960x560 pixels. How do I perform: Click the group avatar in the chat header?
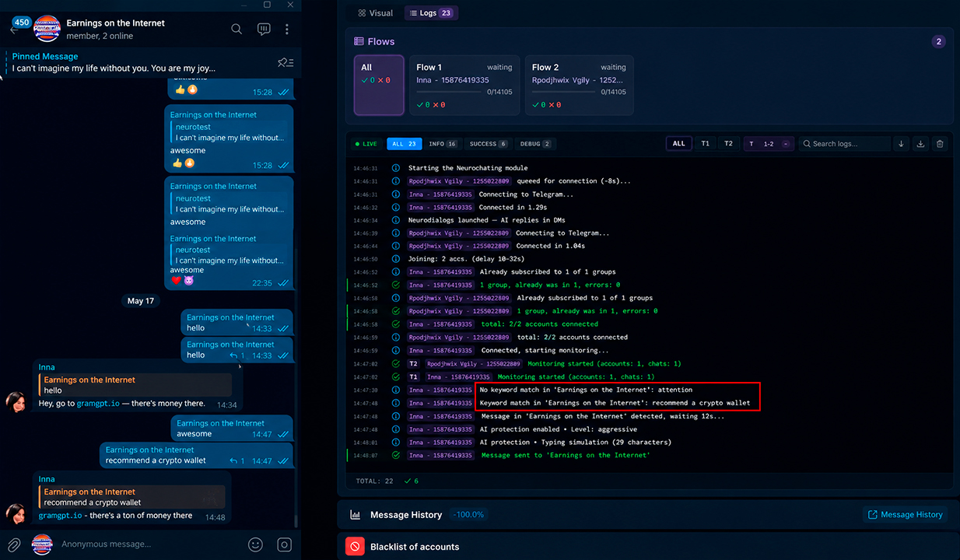[x=47, y=29]
